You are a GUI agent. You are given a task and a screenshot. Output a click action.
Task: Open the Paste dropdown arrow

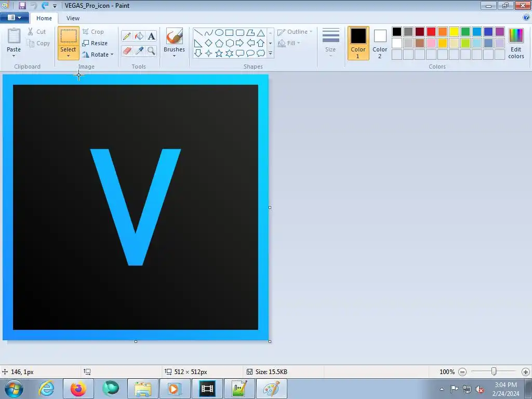(x=14, y=56)
